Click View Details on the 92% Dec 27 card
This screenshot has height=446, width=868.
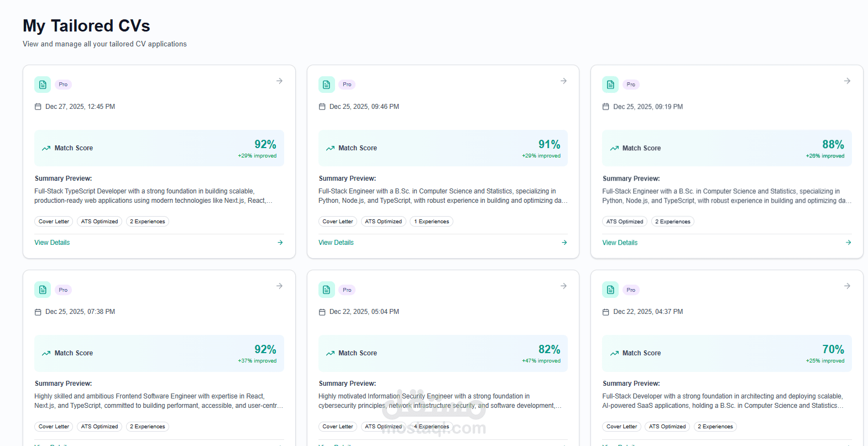52,243
